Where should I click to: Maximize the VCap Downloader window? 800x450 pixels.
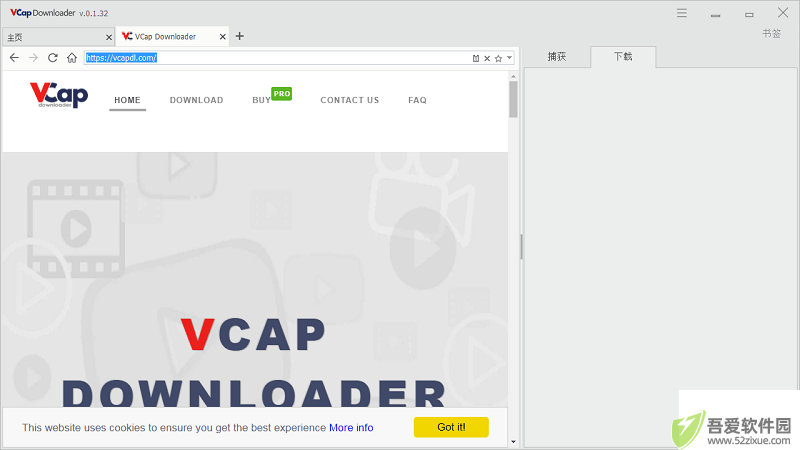[749, 15]
